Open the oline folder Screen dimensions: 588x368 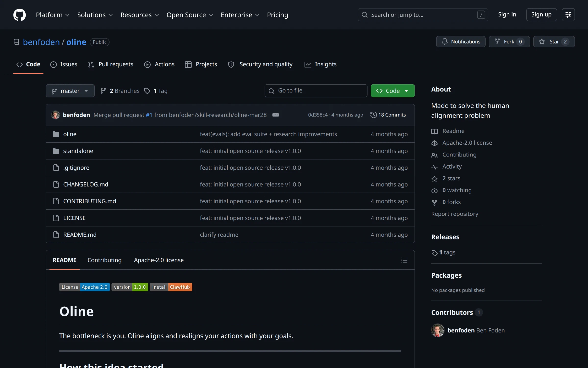pos(70,134)
